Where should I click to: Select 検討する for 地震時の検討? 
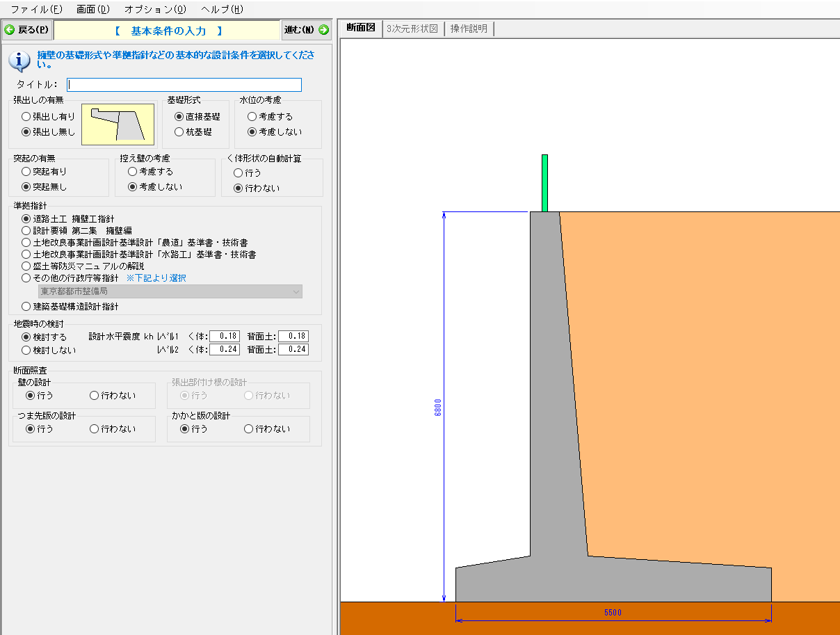click(44, 337)
